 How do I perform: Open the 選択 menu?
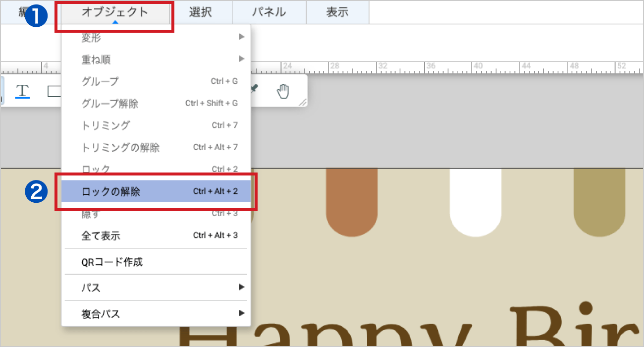coord(201,12)
